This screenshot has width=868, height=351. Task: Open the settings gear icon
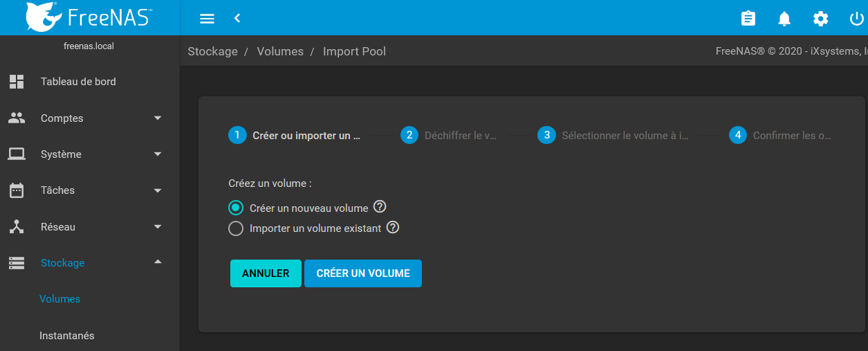(x=820, y=19)
